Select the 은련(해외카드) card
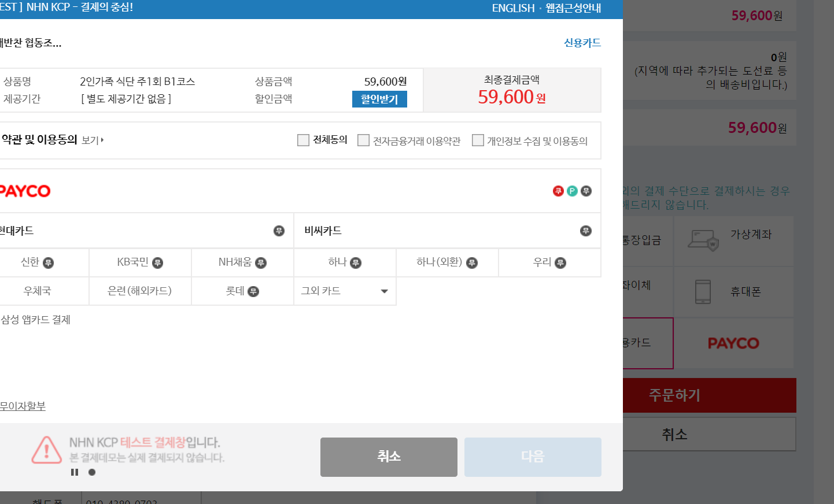The width and height of the screenshot is (834, 504). click(x=140, y=291)
